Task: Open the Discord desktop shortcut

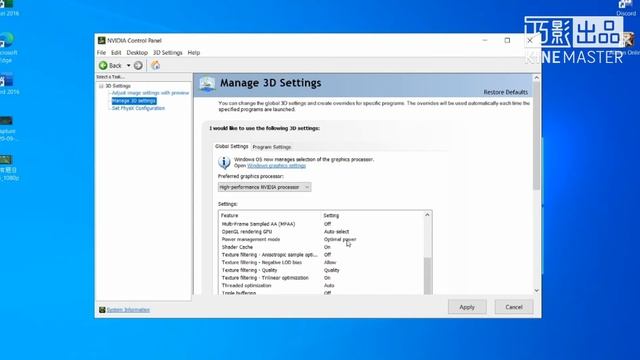Action: (626, 8)
